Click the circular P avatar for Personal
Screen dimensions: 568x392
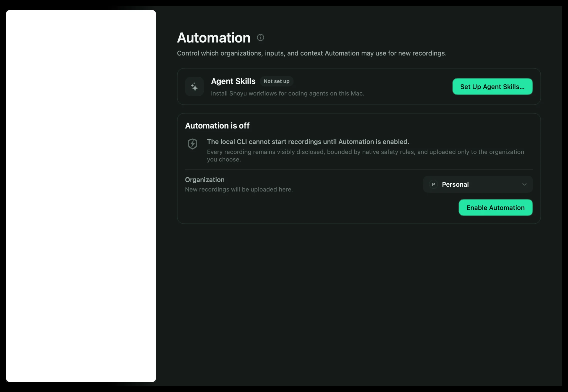[433, 184]
